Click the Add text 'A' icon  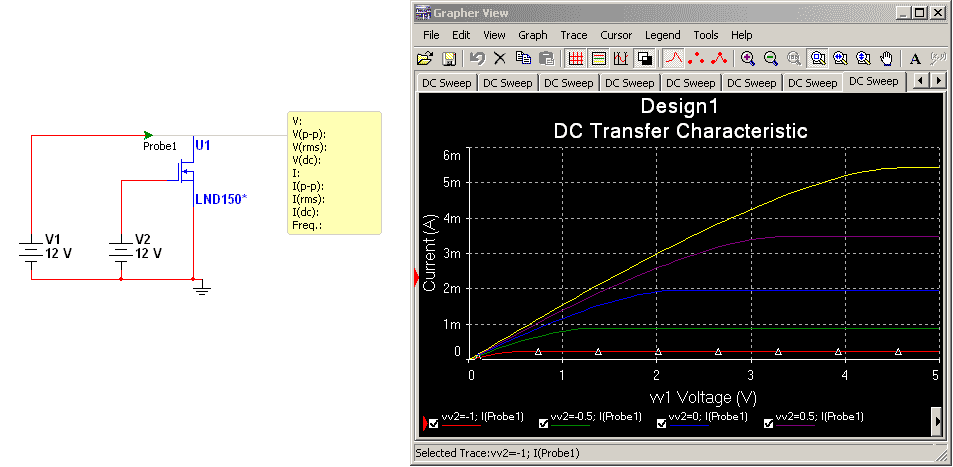[915, 58]
